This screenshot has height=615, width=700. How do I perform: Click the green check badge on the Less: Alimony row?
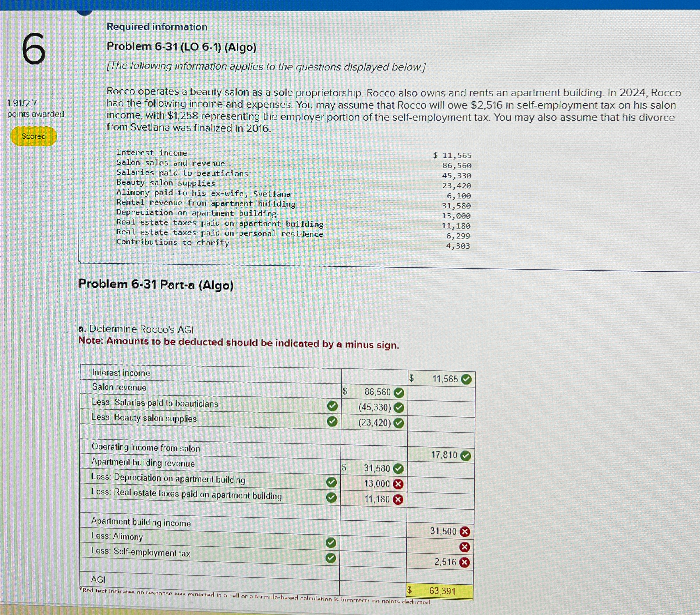(331, 542)
